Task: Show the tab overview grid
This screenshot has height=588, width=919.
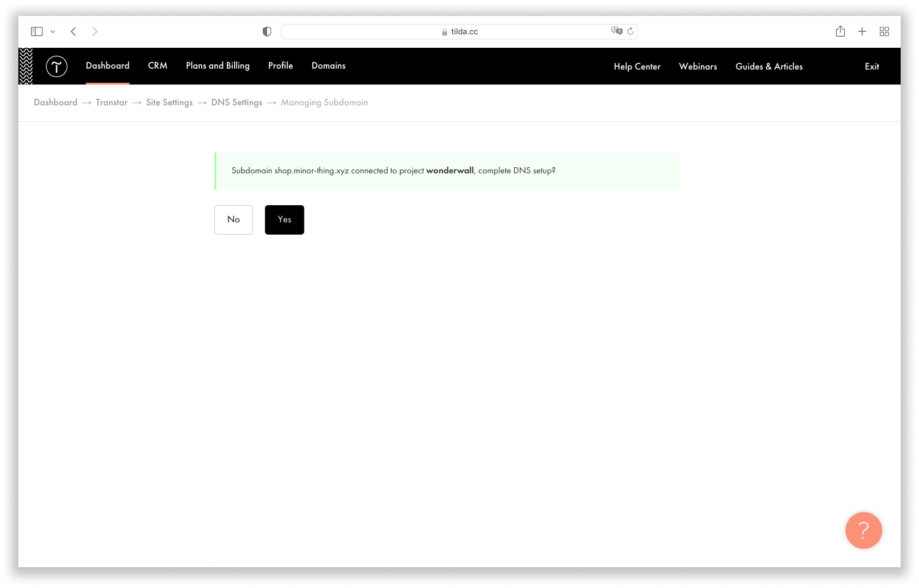Action: 884,31
